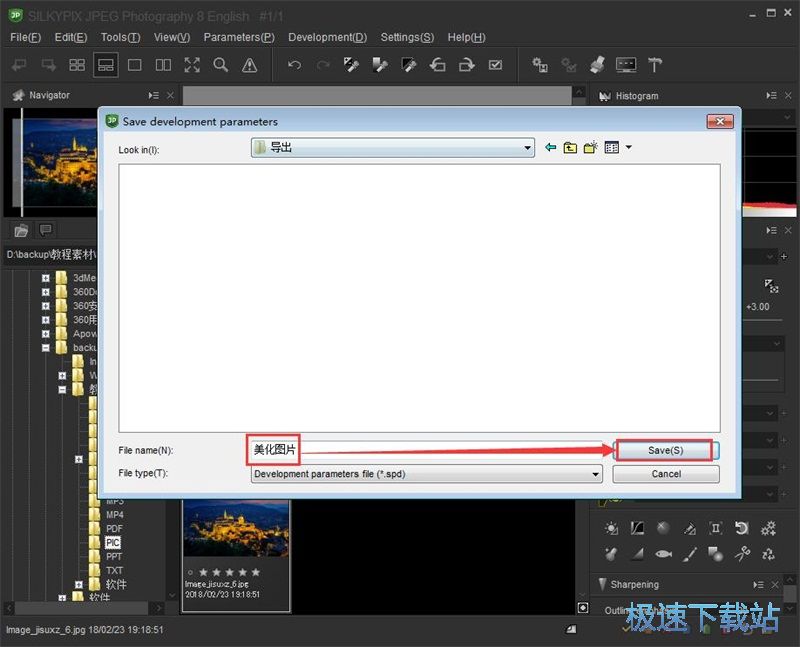Open the Look in folder dropdown
Viewport: 800px width, 647px height.
[x=527, y=148]
